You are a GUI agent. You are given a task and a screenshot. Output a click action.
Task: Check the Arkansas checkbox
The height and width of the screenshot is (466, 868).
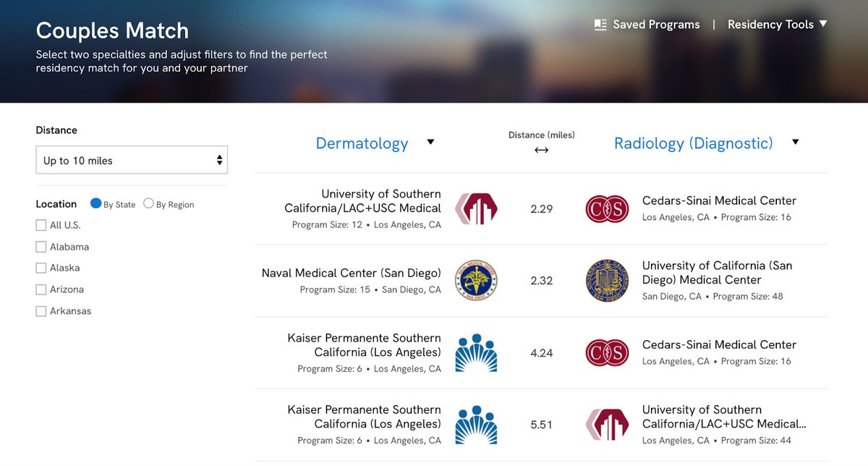point(41,311)
